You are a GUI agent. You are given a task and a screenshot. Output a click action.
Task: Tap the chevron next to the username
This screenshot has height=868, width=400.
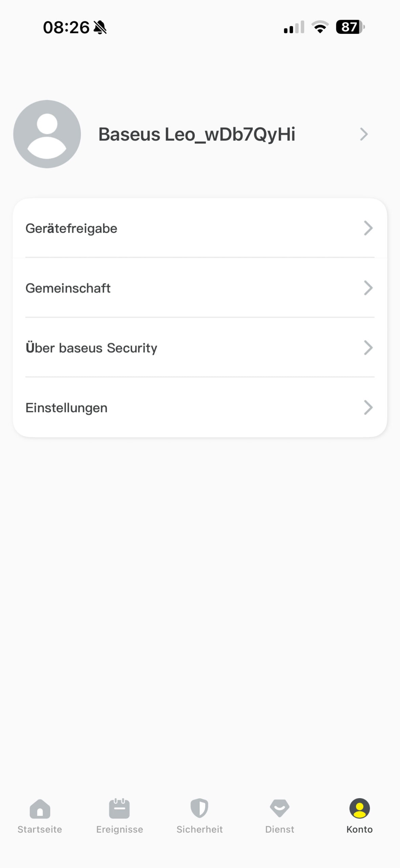[364, 134]
